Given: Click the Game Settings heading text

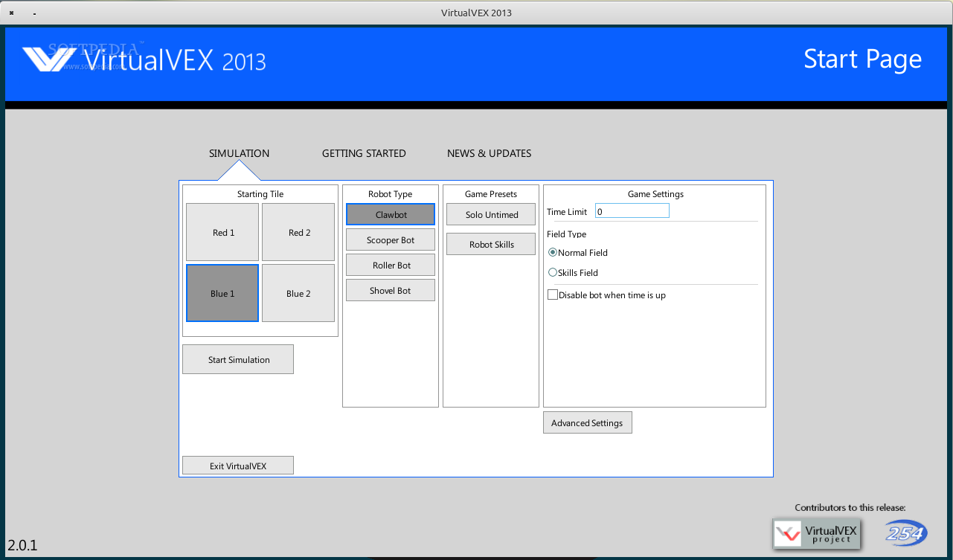Looking at the screenshot, I should [x=655, y=194].
